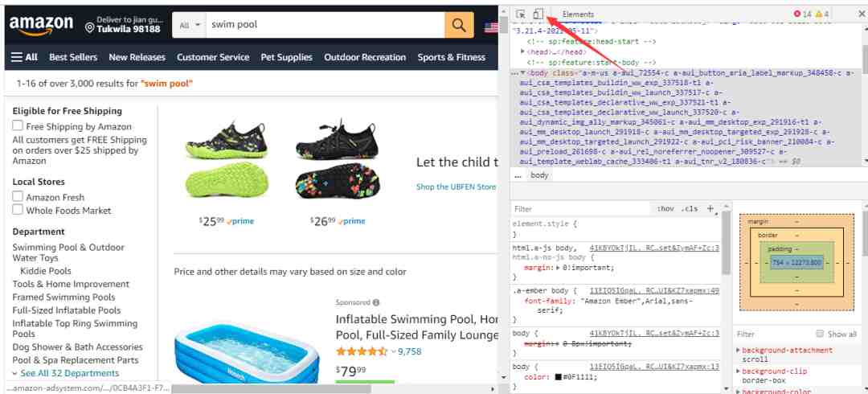Open the All search category dropdown
Viewport: 868px width, 394px height.
tap(190, 25)
